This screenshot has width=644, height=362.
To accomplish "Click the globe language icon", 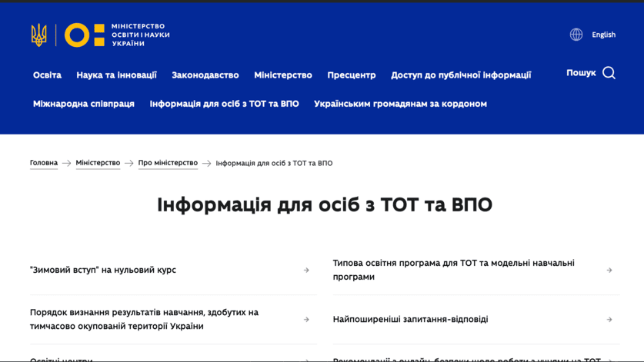I will [576, 35].
